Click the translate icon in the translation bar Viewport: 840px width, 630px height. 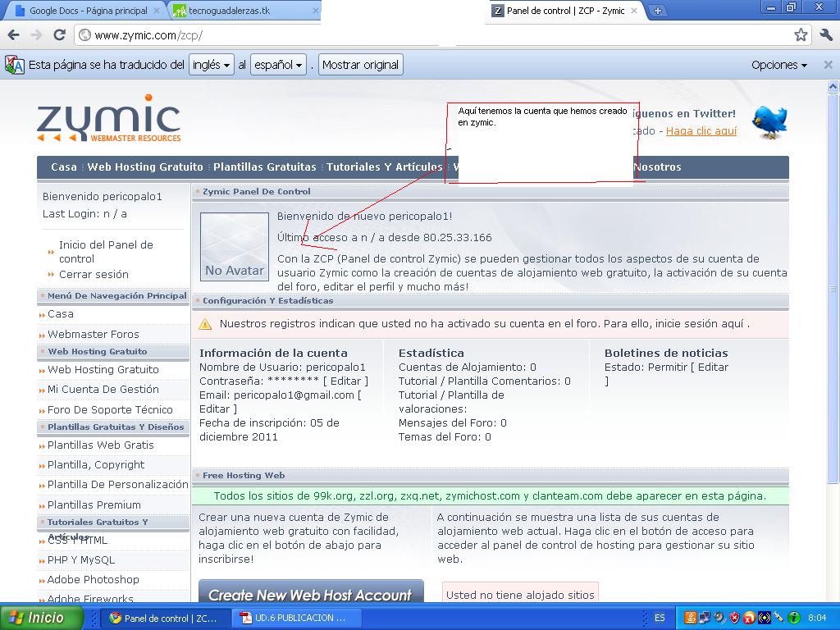[15, 65]
